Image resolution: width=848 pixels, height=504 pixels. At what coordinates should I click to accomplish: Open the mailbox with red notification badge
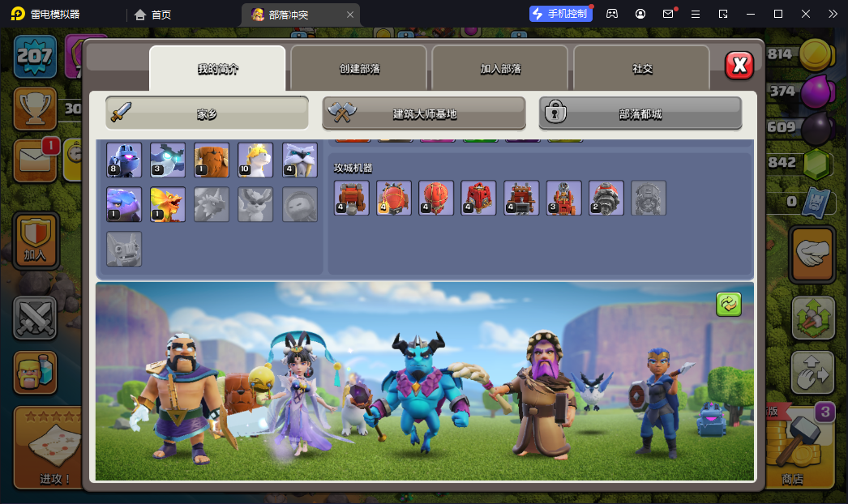35,160
